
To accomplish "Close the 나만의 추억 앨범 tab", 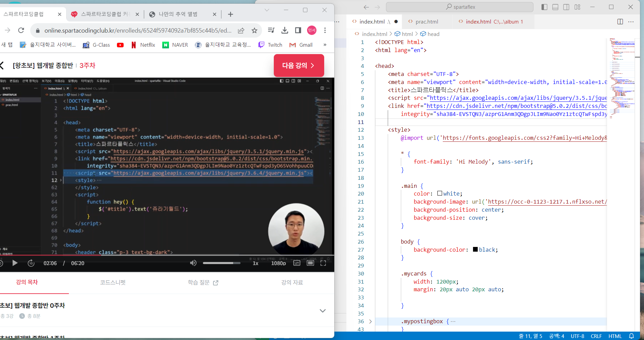I will click(x=215, y=14).
